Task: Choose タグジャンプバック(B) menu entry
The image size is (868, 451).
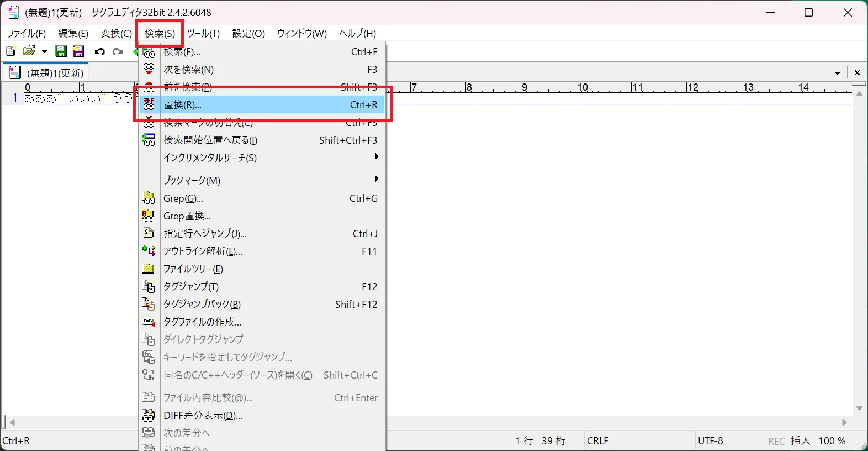Action: click(262, 305)
